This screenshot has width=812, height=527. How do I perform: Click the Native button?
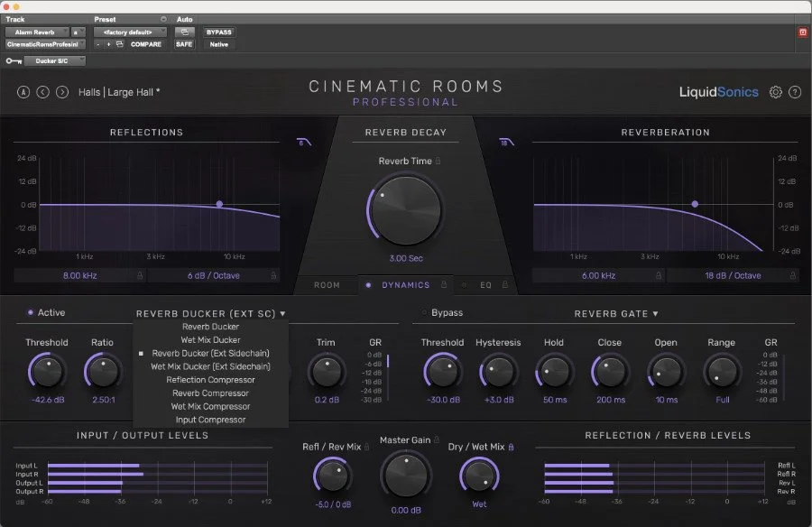(x=219, y=44)
